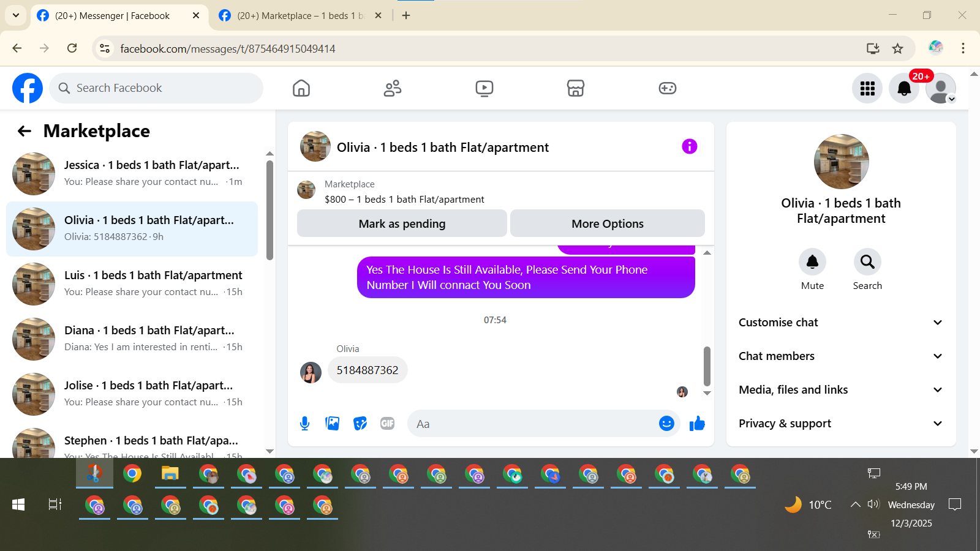Image resolution: width=980 pixels, height=551 pixels.
Task: Click the address bar URL
Action: [x=228, y=48]
